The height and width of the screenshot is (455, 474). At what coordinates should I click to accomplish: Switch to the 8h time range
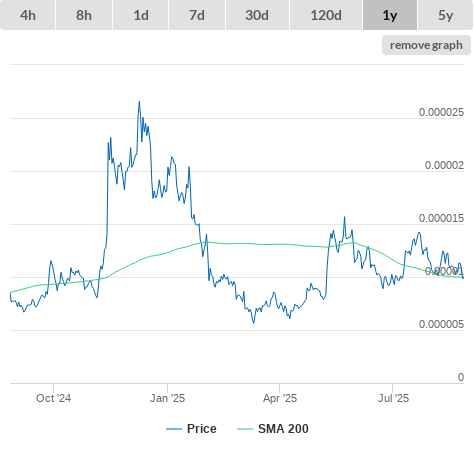84,15
